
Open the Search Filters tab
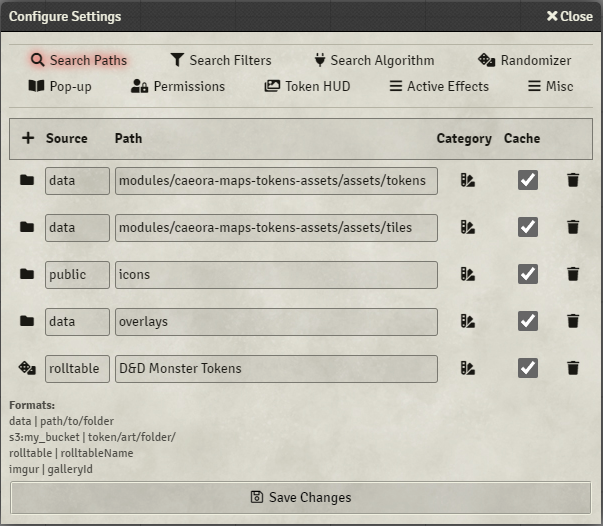pyautogui.click(x=221, y=60)
